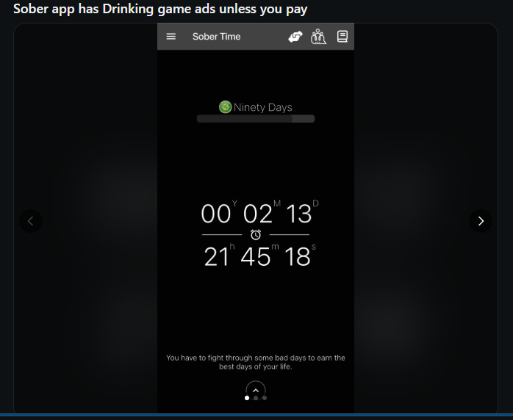The height and width of the screenshot is (420, 513).
Task: Select the third page indicator dot
Action: click(265, 398)
